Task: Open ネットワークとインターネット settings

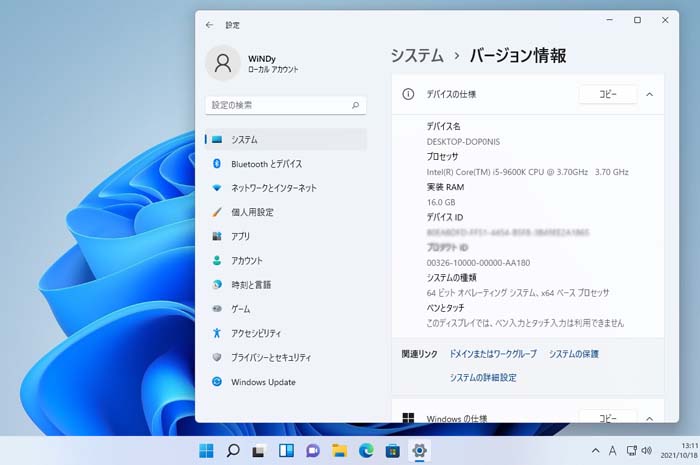Action: click(x=286, y=188)
